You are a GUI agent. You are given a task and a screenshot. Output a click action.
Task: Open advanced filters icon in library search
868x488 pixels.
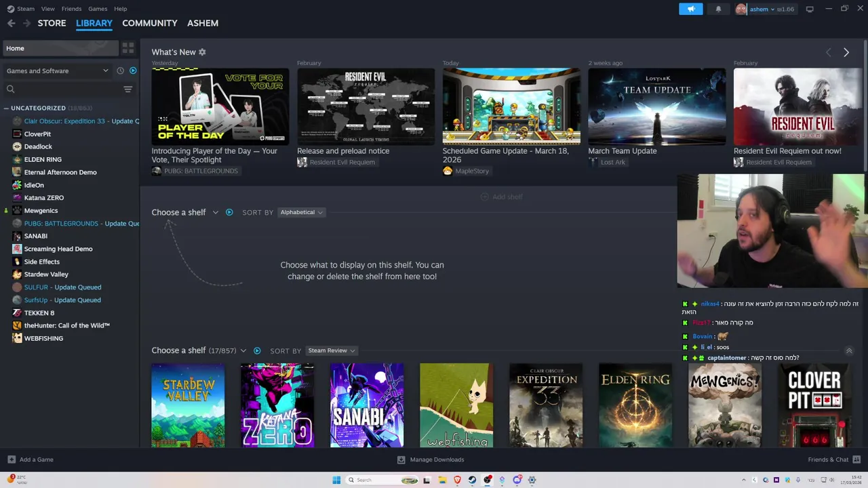click(x=127, y=89)
